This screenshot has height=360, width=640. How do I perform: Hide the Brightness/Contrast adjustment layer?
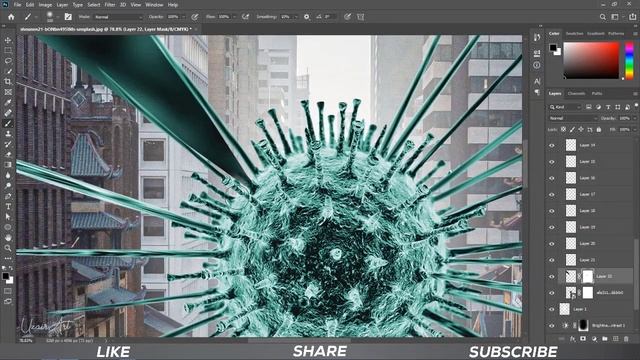552,325
